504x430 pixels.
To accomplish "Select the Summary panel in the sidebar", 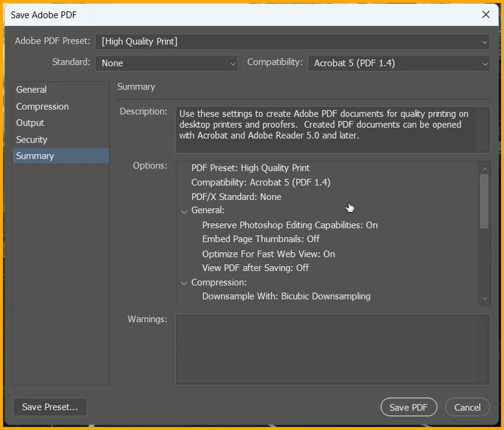I will click(x=35, y=156).
